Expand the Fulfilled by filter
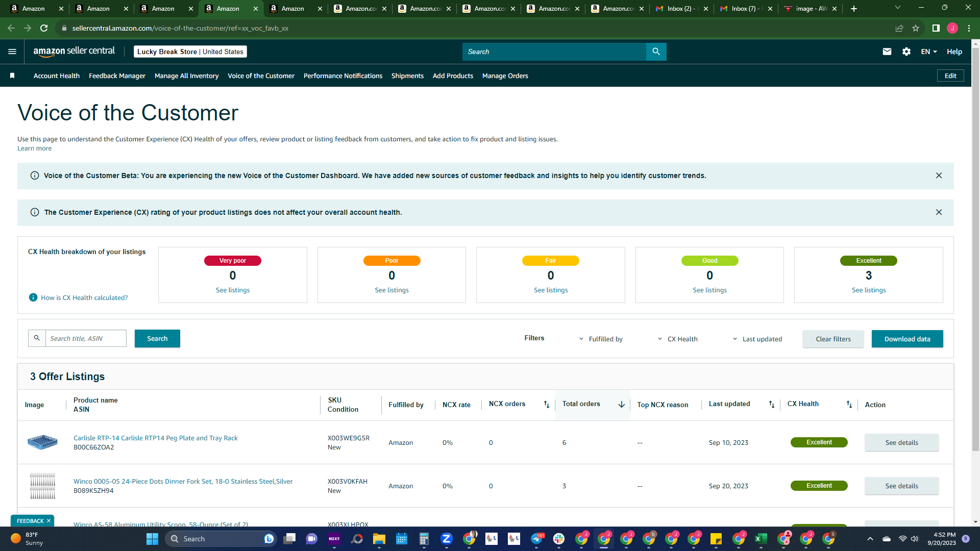Viewport: 980px width, 551px height. point(601,339)
